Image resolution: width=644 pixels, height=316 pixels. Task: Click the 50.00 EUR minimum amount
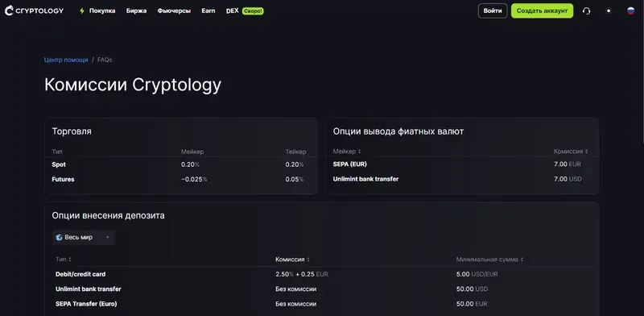472,304
